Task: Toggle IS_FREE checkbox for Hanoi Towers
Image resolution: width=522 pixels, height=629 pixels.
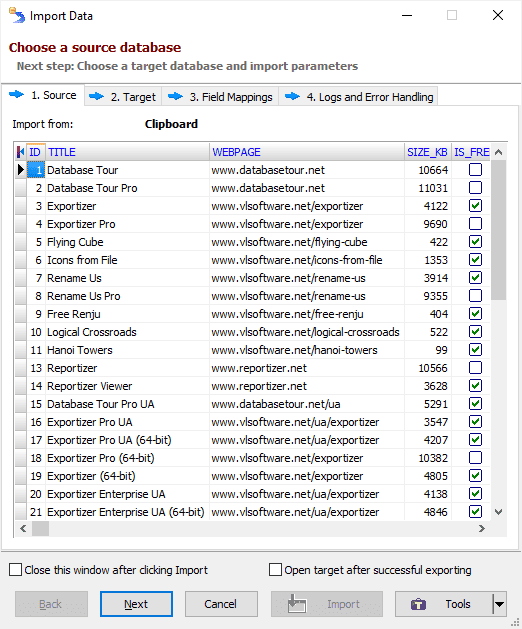Action: (x=475, y=350)
